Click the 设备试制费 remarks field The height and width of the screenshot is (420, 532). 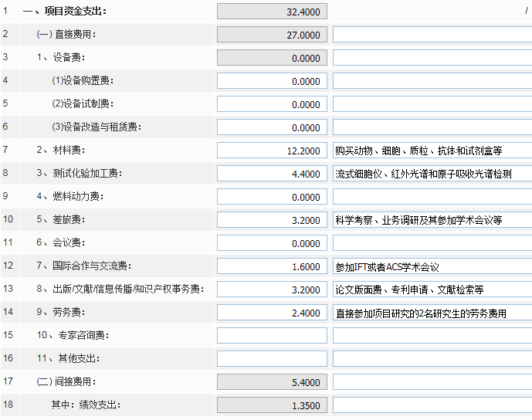432,104
